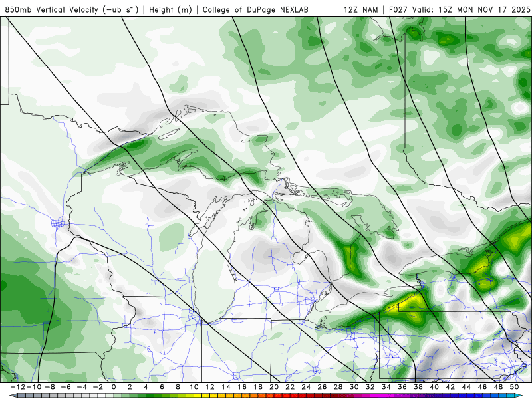The width and height of the screenshot is (532, 399).
Task: Click the '40' color scale label
Action: click(x=434, y=387)
